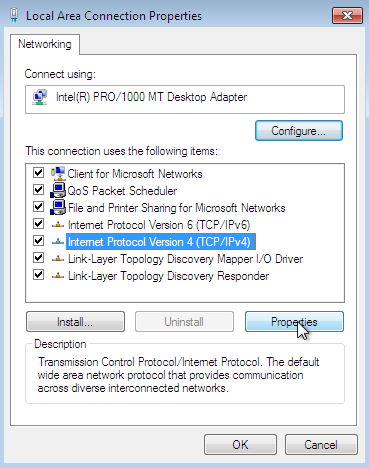Uncheck Client for Microsoft Networks checkbox
The image size is (369, 468).
click(x=38, y=173)
